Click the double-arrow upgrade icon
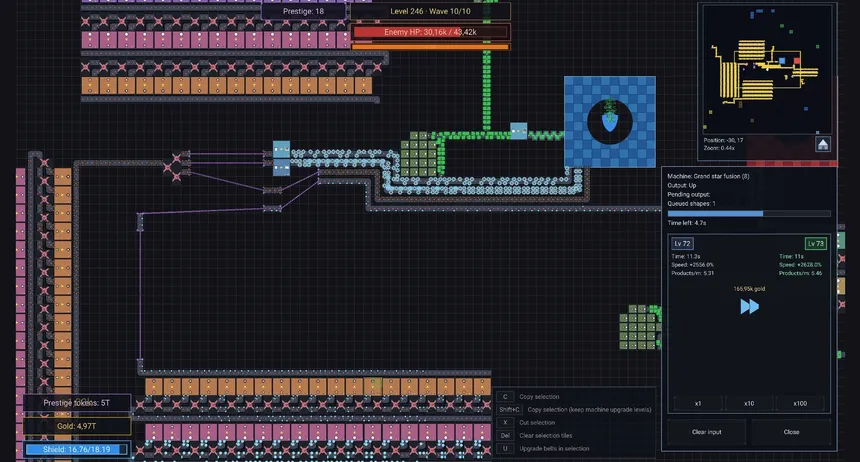Image resolution: width=860 pixels, height=462 pixels. [x=749, y=306]
